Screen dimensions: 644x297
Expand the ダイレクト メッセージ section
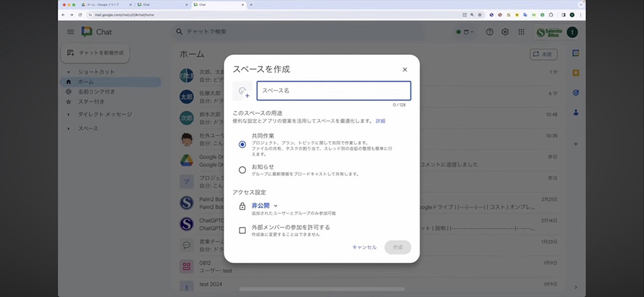pyautogui.click(x=69, y=115)
